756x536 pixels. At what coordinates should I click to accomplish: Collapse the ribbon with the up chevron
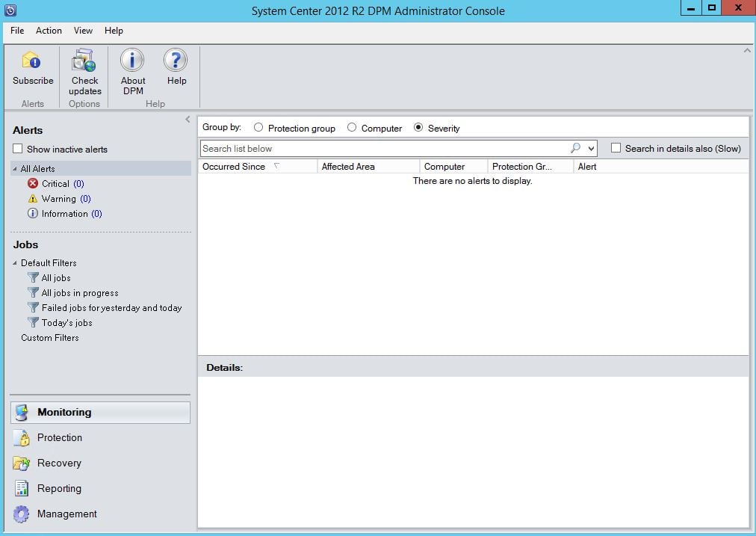click(x=747, y=50)
